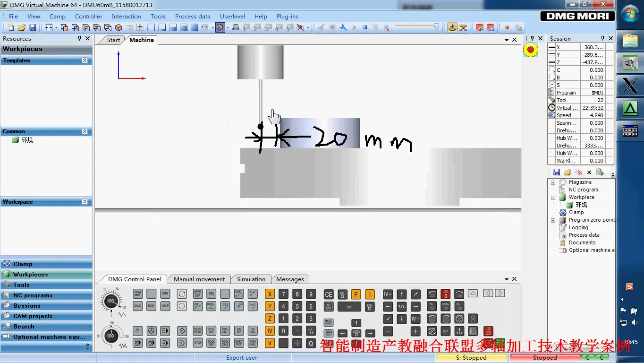The image size is (644, 363).
Task: Collapse the Workpiece tree node
Action: tap(553, 198)
